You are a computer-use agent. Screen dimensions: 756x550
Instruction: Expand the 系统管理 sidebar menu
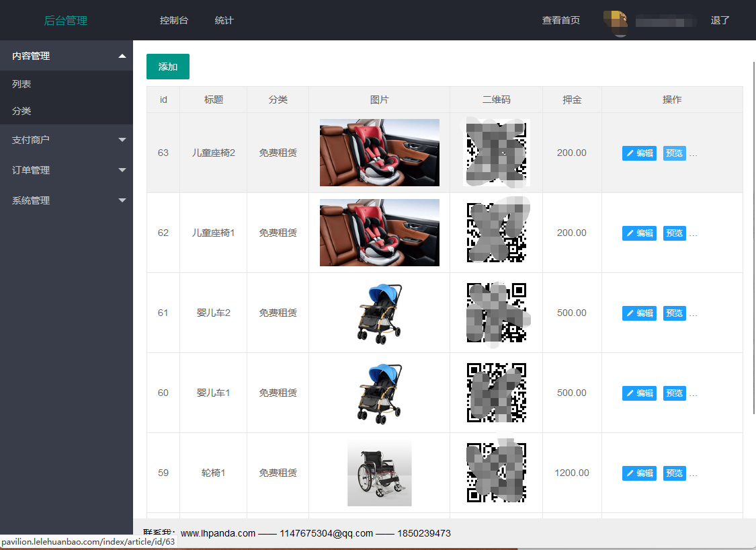67,200
